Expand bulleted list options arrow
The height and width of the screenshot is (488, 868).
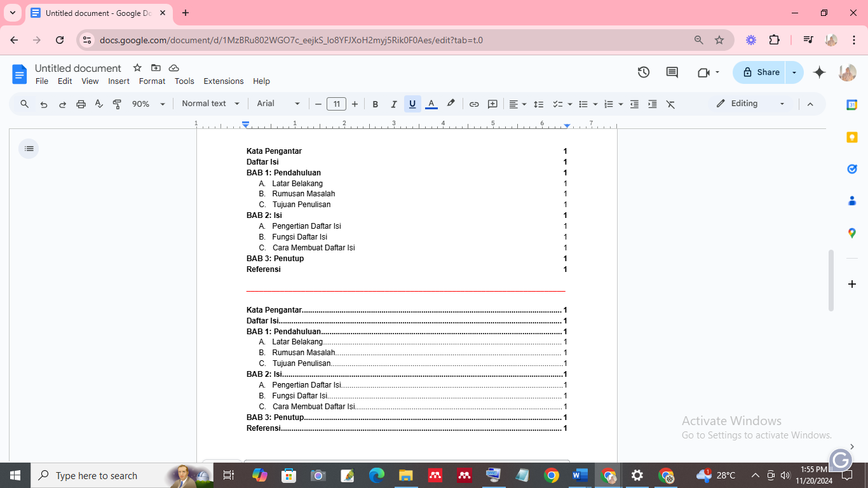click(595, 104)
